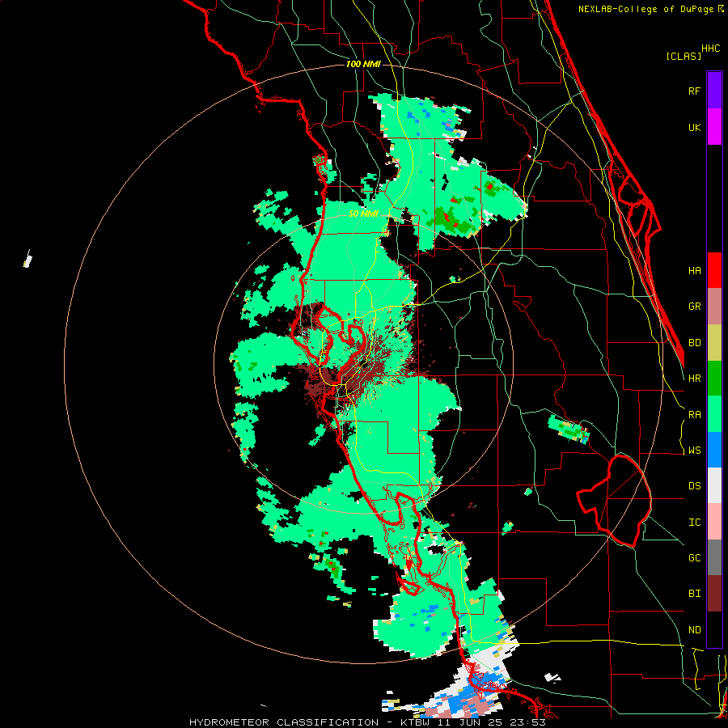Click the GC gray legend swatch

click(714, 558)
